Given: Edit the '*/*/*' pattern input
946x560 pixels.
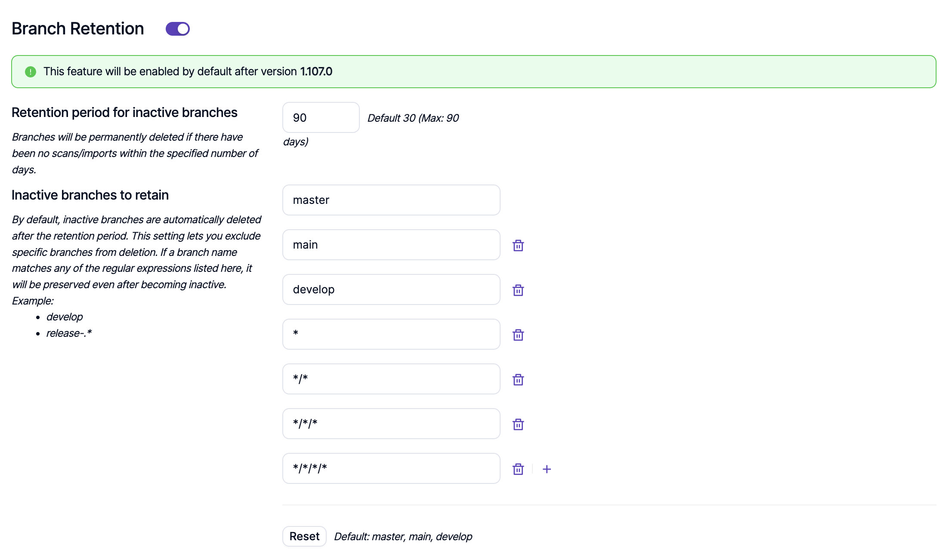Looking at the screenshot, I should pyautogui.click(x=391, y=424).
